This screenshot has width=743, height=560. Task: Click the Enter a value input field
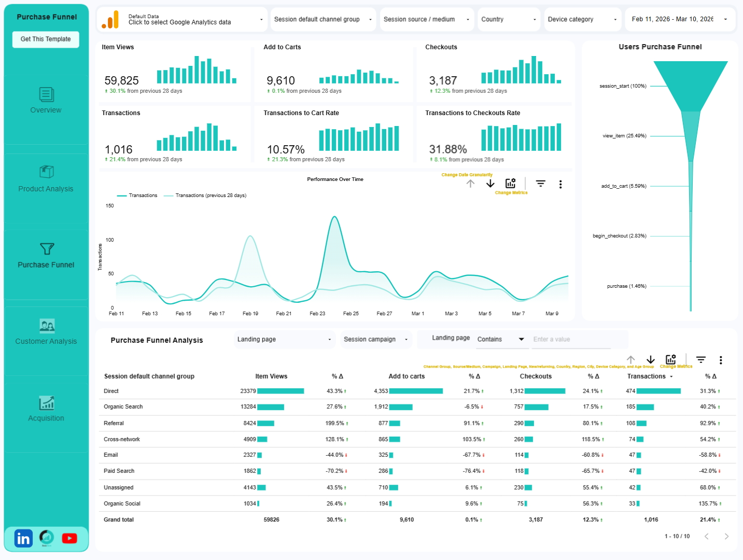click(x=570, y=339)
